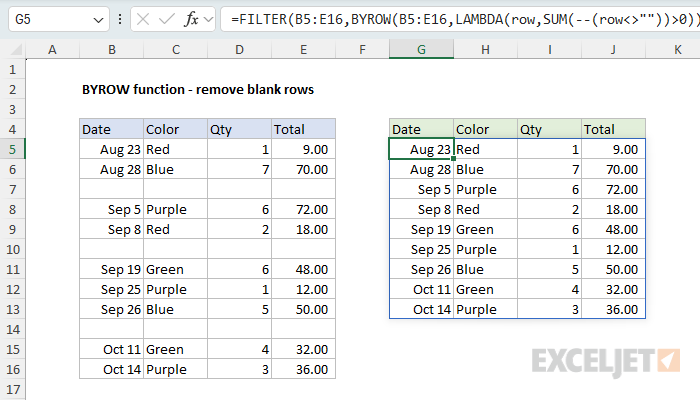Select row 17 header

[x=12, y=389]
